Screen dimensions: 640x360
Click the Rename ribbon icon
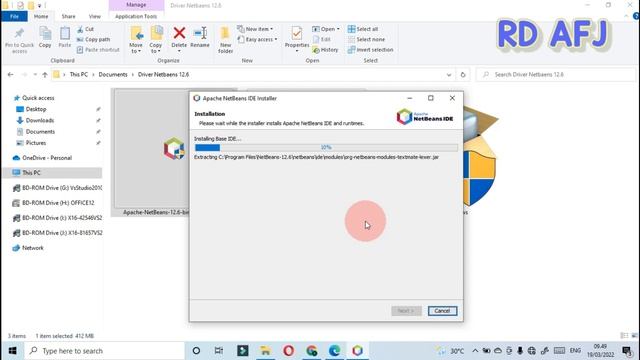point(200,38)
